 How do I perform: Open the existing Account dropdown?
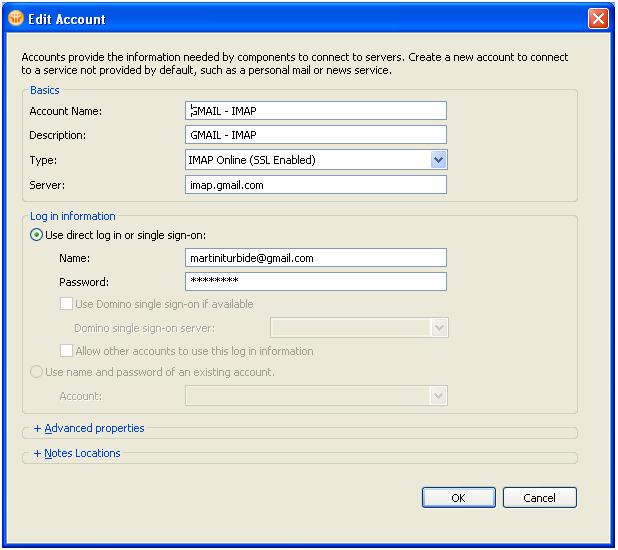(438, 395)
